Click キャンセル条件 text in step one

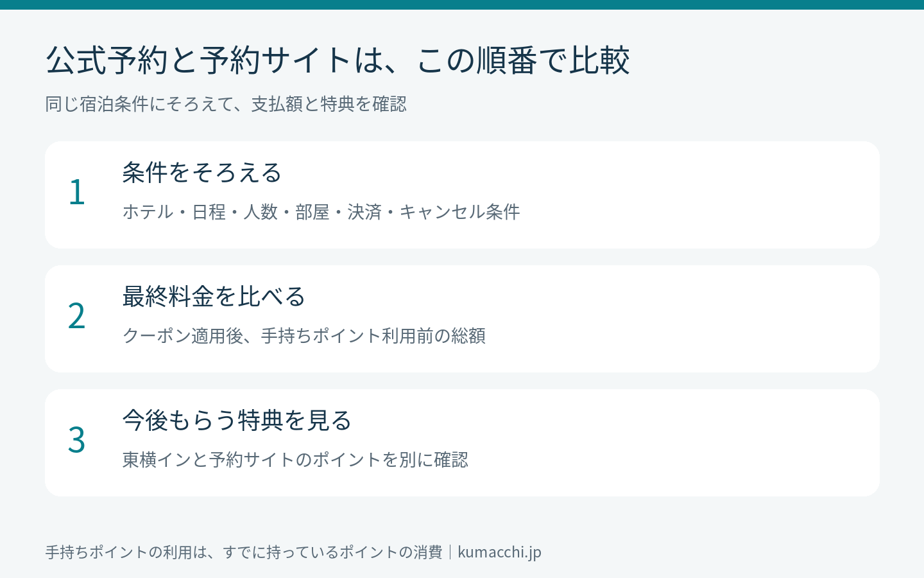pyautogui.click(x=459, y=212)
